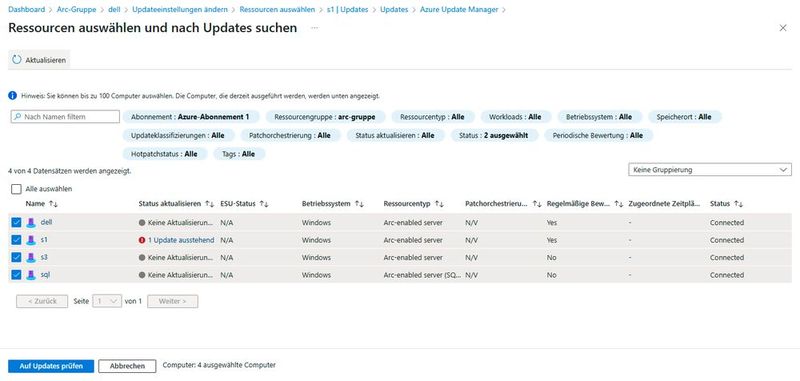Sort by Status aktualisieren column arrows
The image size is (800, 381).
[209, 204]
